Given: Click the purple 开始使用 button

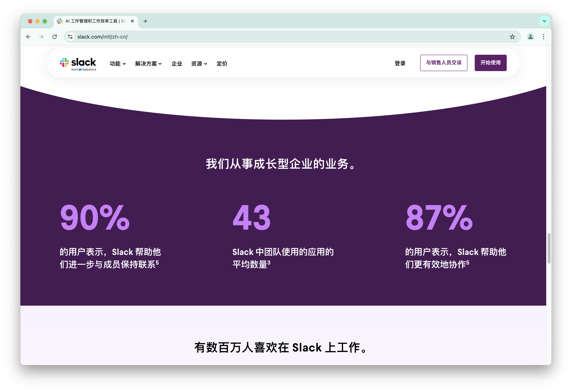Looking at the screenshot, I should coord(490,63).
